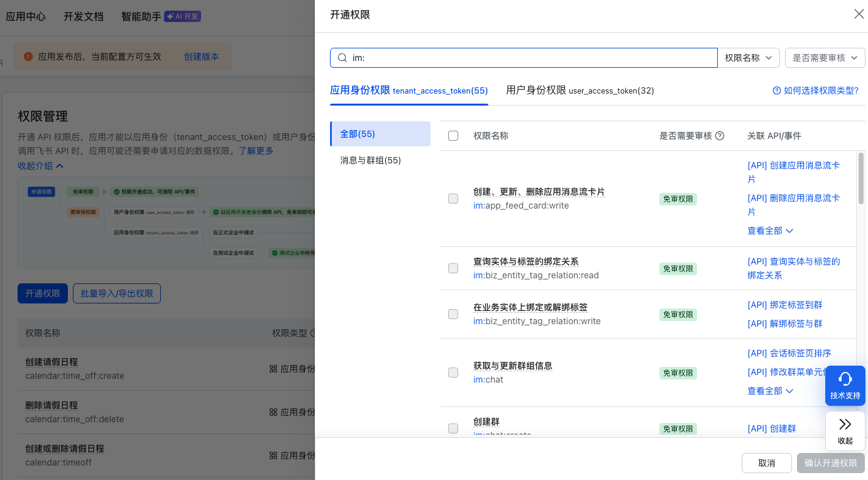Click the search magnifier icon in the dialog
This screenshot has height=480, width=868.
[x=343, y=57]
